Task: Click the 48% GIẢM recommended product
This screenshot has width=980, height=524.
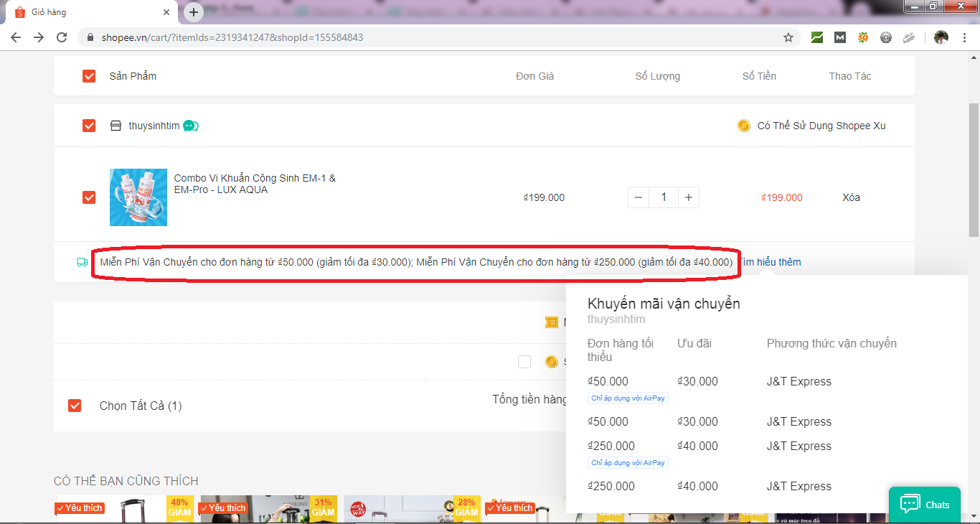Action: [126, 508]
